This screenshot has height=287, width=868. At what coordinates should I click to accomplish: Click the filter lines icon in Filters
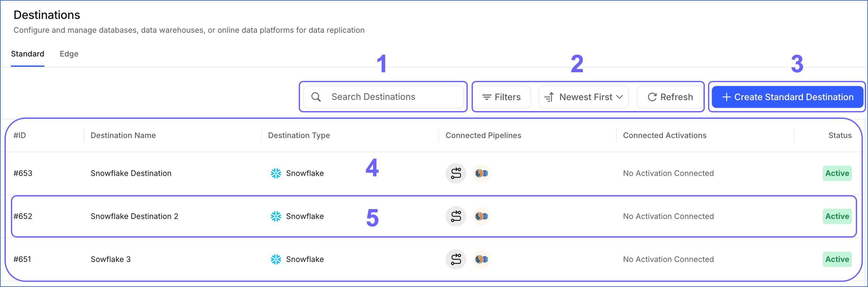487,97
